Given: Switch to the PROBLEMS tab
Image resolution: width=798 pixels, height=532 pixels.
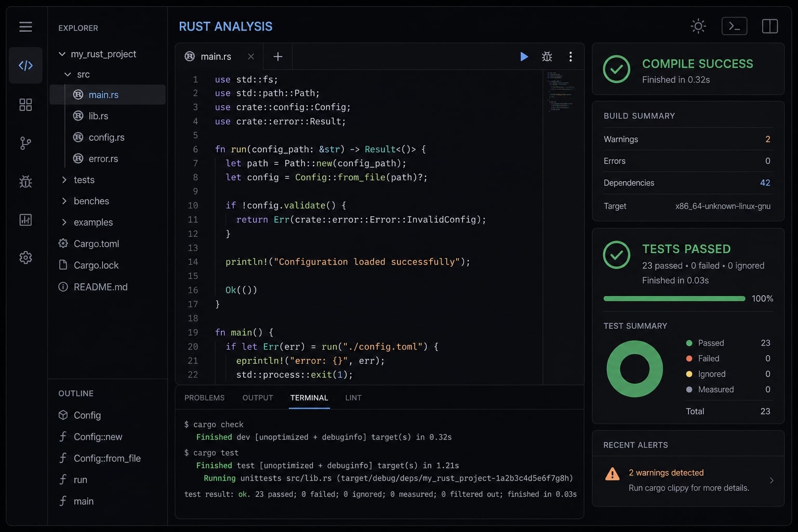Looking at the screenshot, I should point(204,397).
